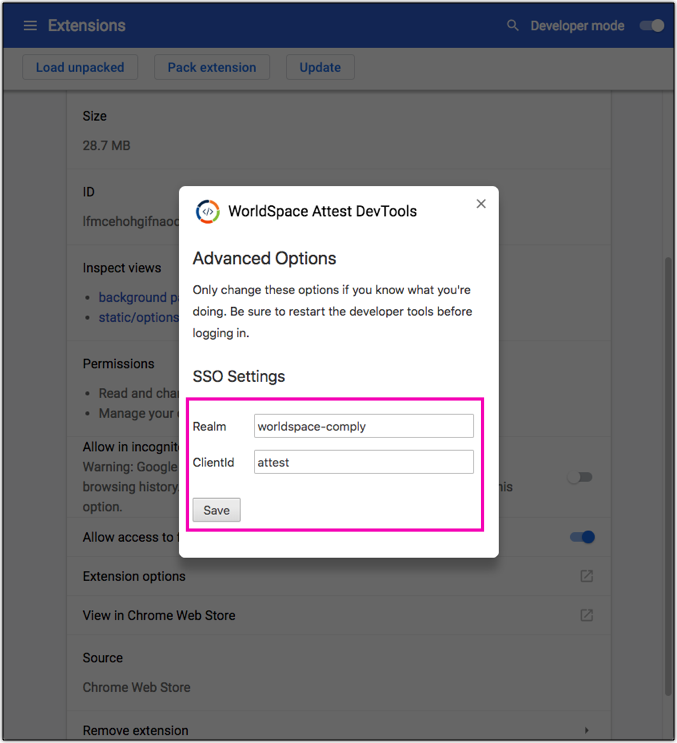Expand Remove extension arrow

pos(587,730)
